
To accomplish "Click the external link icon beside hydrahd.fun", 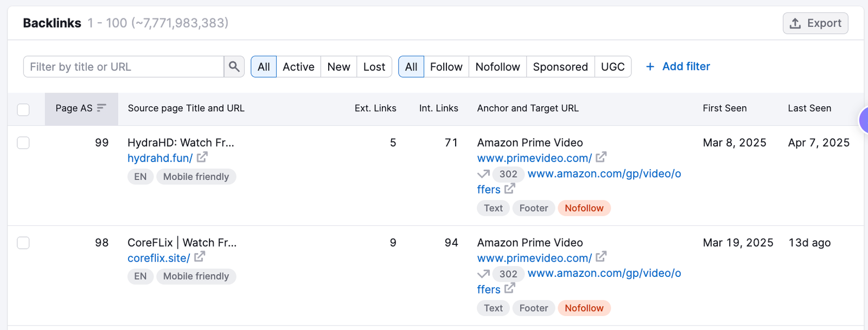I will 202,158.
